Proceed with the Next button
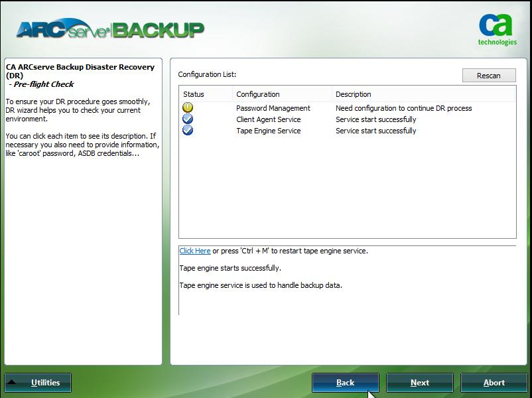 pos(420,383)
